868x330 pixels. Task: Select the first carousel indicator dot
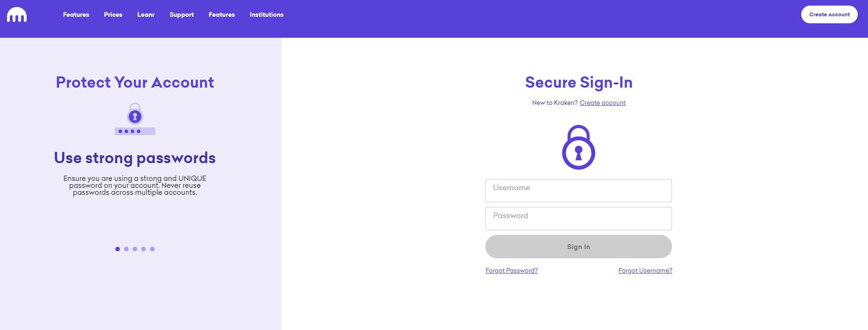118,249
